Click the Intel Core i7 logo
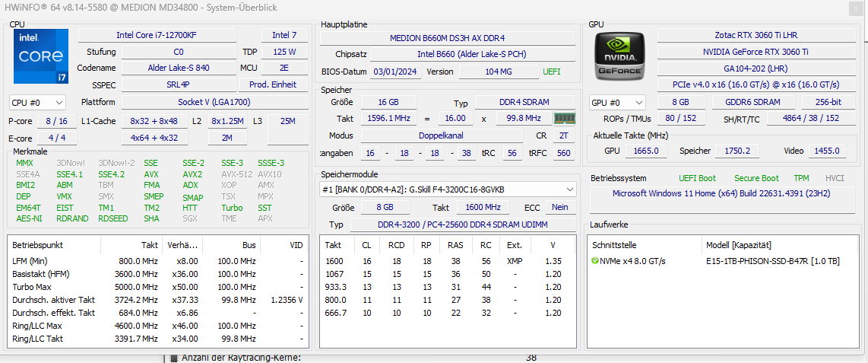This screenshot has height=363, width=868. click(x=40, y=56)
